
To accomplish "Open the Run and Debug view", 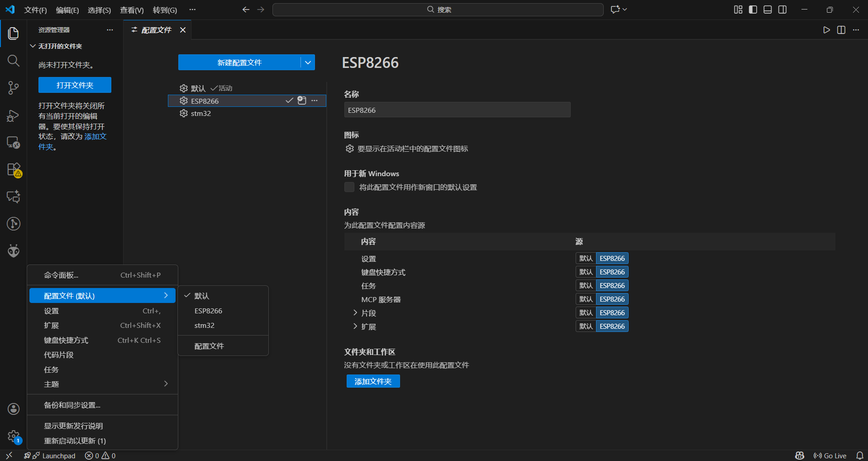I will (13, 115).
